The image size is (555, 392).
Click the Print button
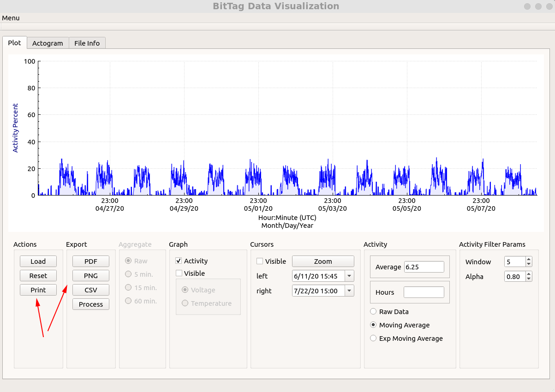point(38,290)
